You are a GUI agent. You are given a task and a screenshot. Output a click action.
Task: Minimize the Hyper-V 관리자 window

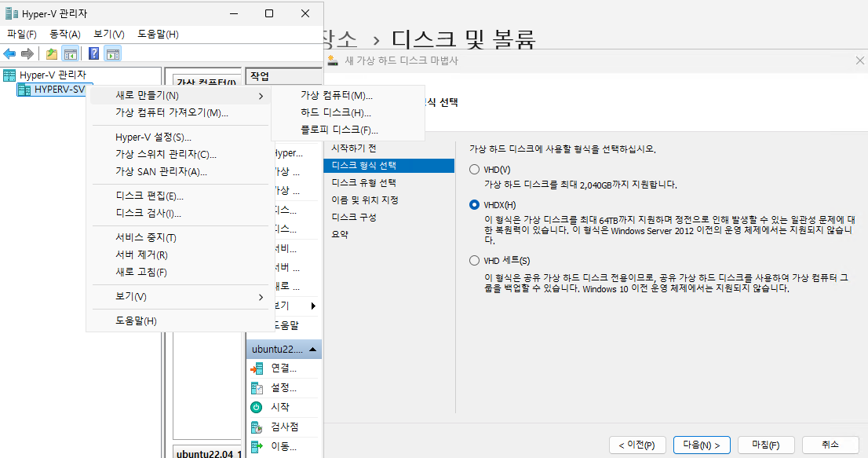pos(234,13)
